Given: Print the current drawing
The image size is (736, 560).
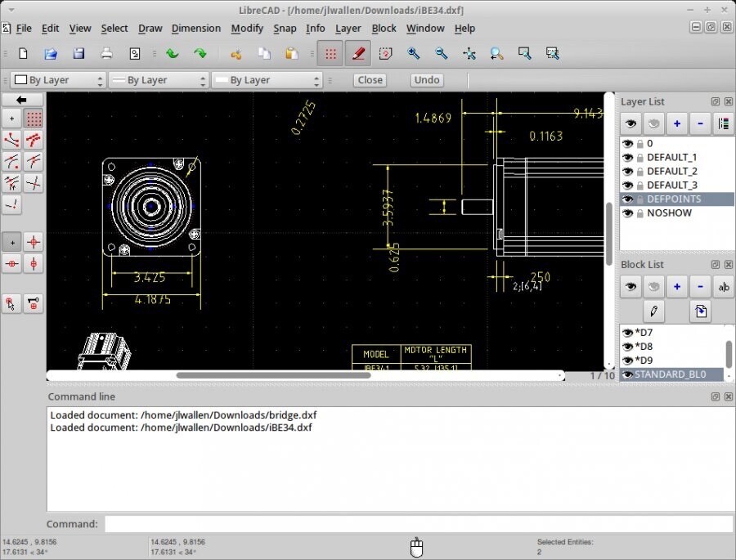Looking at the screenshot, I should (x=105, y=53).
